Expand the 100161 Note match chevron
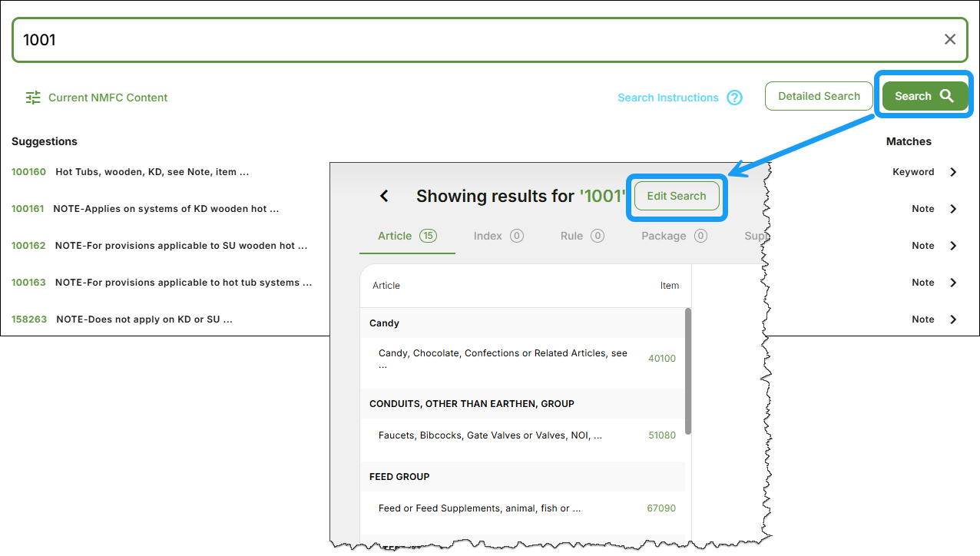Viewport: 980px width, 556px height. (953, 209)
